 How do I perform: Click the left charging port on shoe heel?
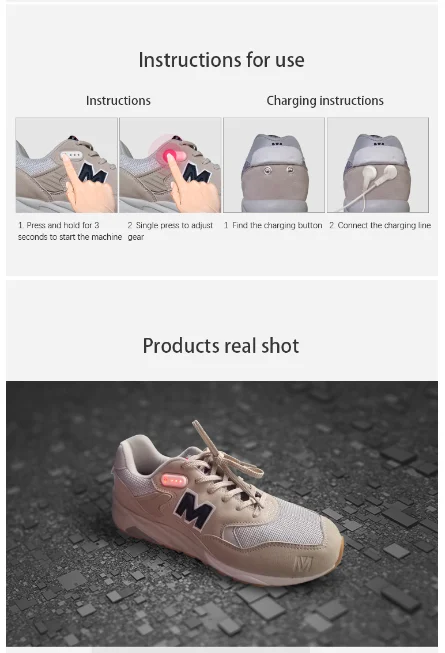coord(268,170)
